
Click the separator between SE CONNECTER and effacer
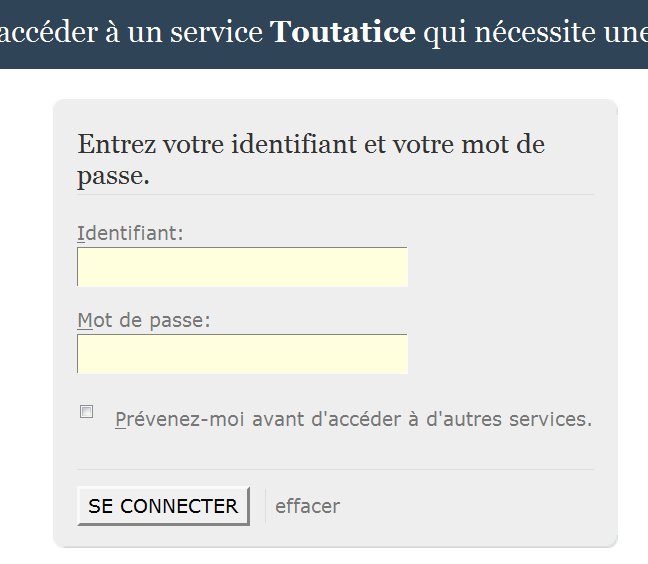(265, 506)
